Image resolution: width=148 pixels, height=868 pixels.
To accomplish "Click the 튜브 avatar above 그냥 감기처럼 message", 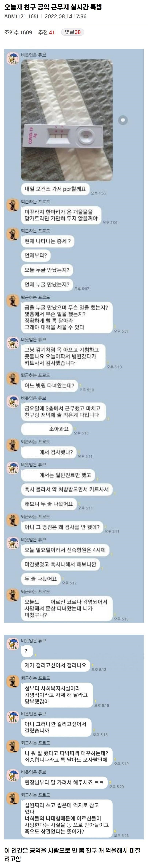I will (13, 342).
